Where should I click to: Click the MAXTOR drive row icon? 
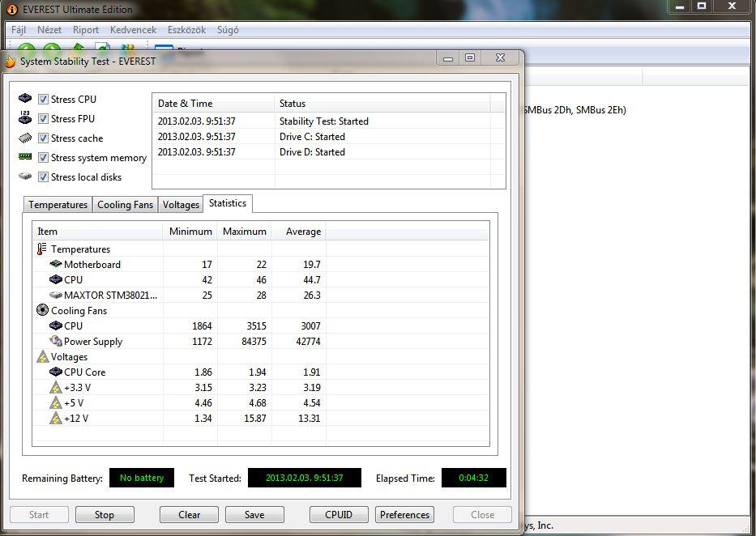tap(56, 295)
